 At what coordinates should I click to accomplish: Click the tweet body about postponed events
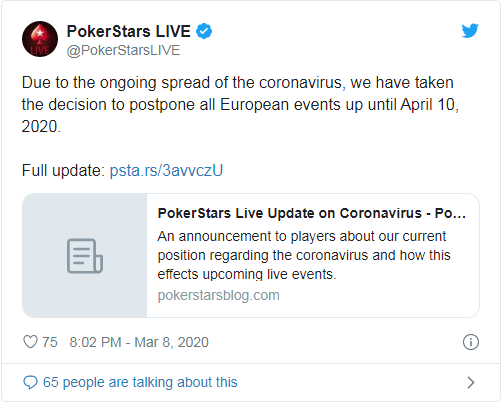coord(240,104)
